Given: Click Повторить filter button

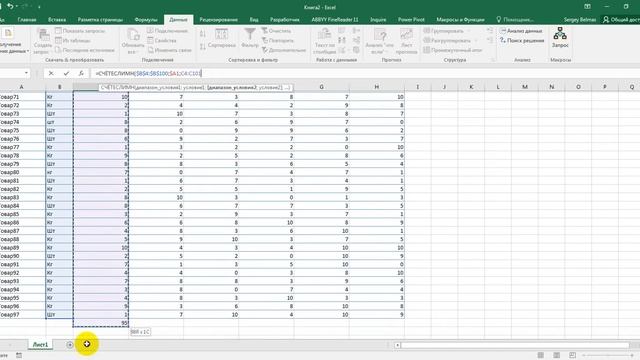Looking at the screenshot, I should click(x=278, y=40).
